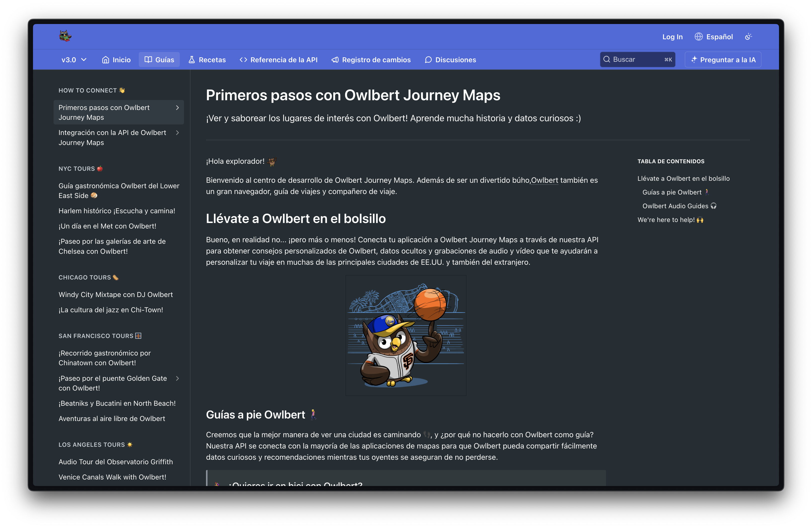
Task: Open Registro de cambios megaphone icon
Action: (335, 60)
